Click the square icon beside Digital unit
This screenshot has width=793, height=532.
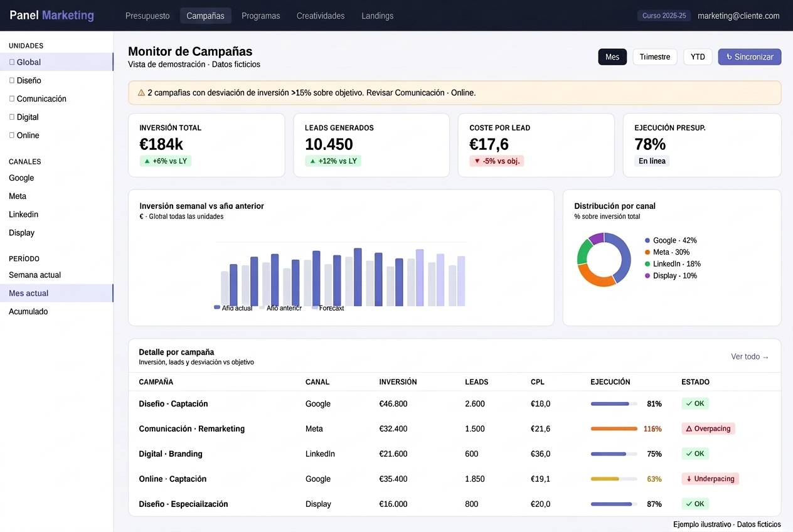click(x=12, y=117)
